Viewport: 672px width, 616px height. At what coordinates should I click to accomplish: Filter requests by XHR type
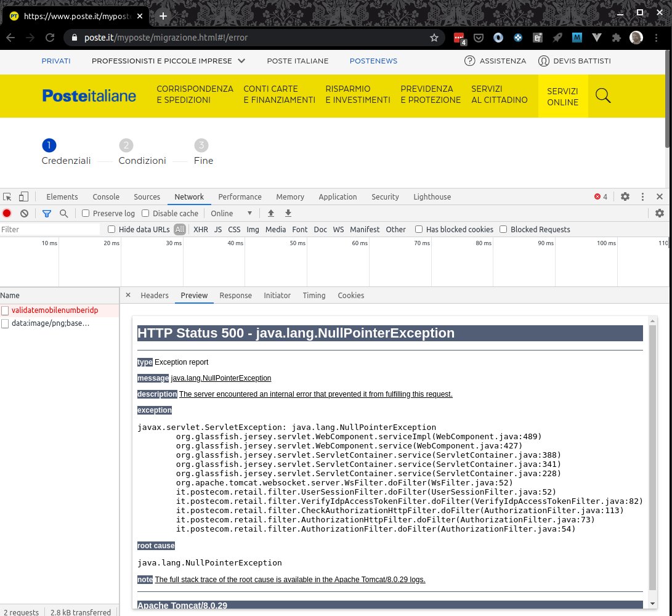[x=201, y=229]
